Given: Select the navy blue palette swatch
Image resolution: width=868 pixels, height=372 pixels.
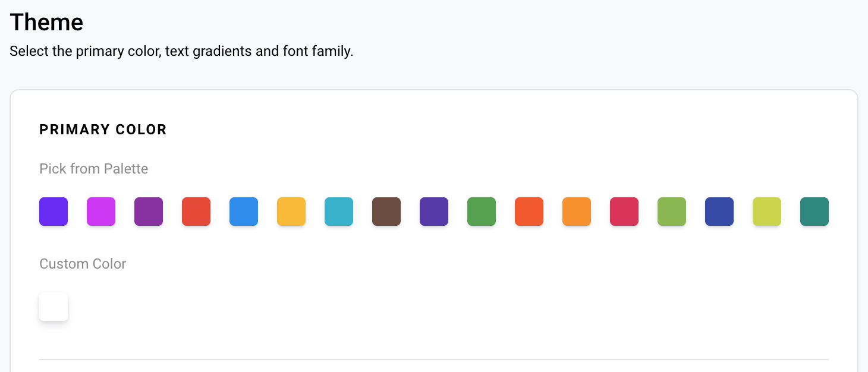Looking at the screenshot, I should click(719, 212).
